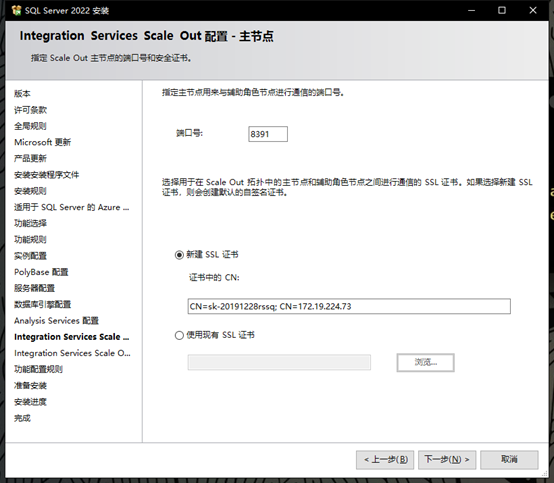Select 全局规则 step in sidebar
The image size is (554, 483).
[30, 126]
